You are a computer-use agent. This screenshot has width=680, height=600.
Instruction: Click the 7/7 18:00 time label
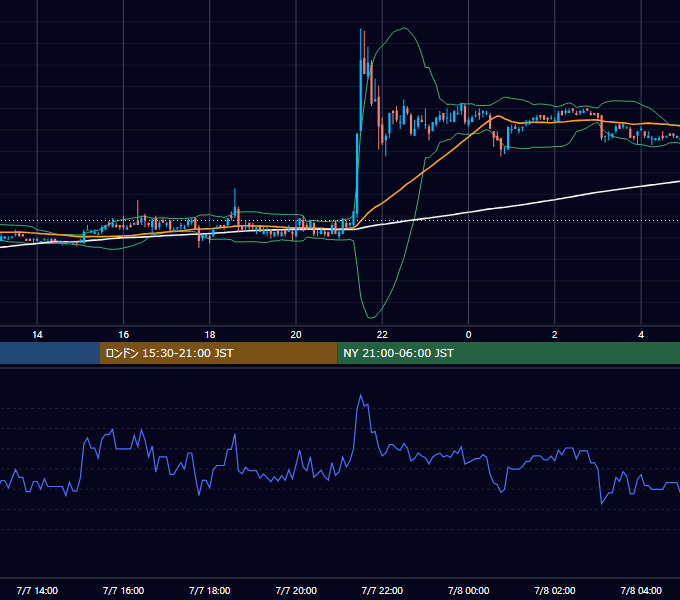210,590
